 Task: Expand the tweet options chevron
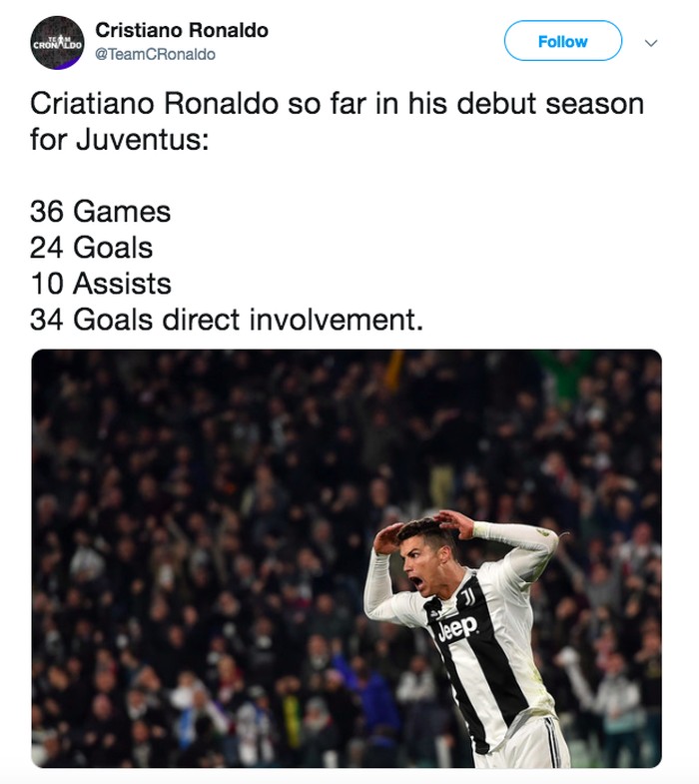click(x=652, y=43)
